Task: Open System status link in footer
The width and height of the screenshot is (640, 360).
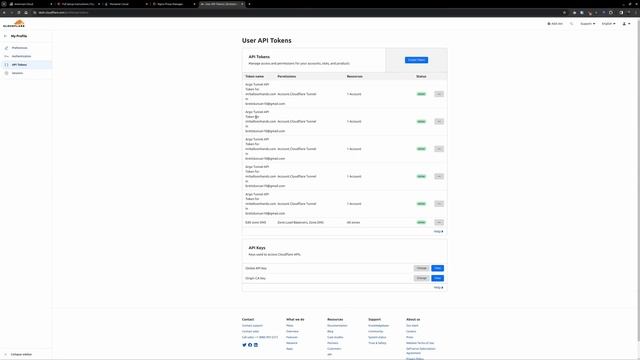Action: point(377,337)
